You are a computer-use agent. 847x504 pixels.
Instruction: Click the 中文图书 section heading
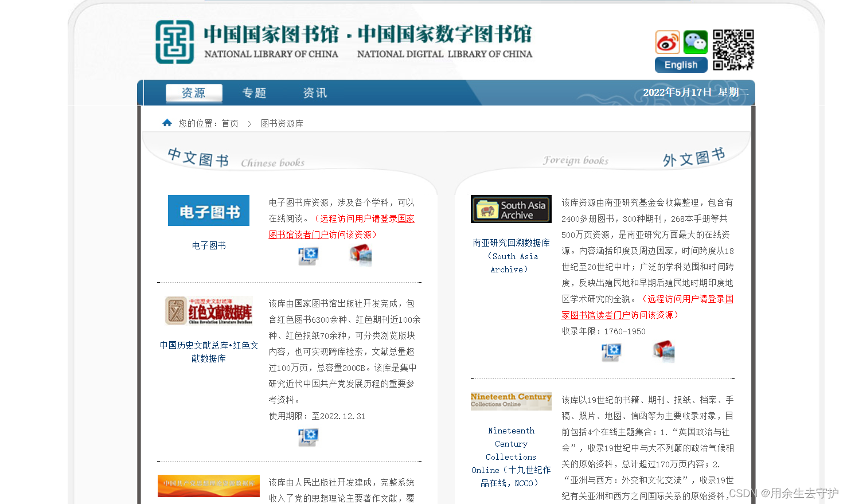[x=198, y=157]
